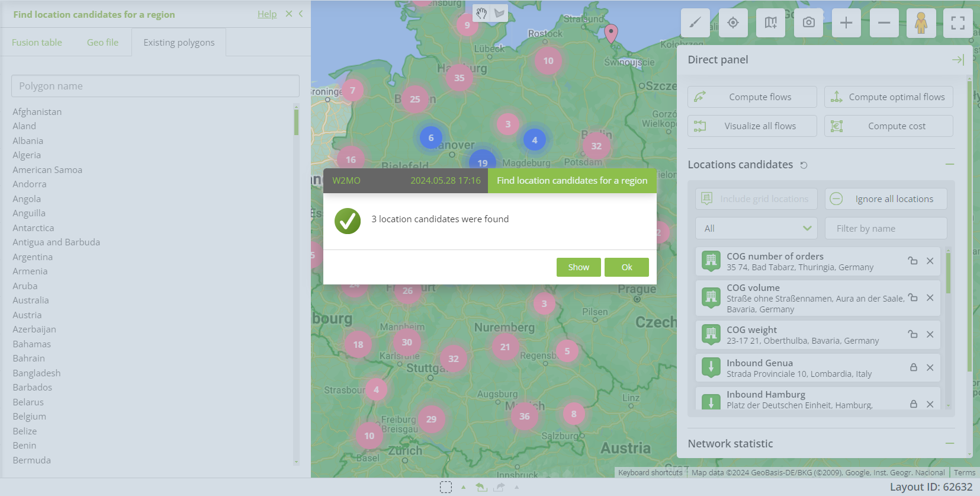Click the Street View pegman icon

pos(921,23)
